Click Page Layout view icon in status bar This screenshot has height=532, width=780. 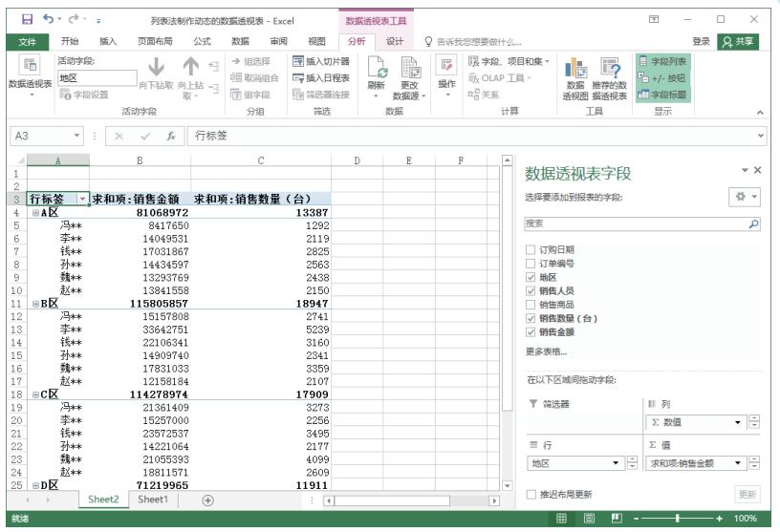point(589,519)
